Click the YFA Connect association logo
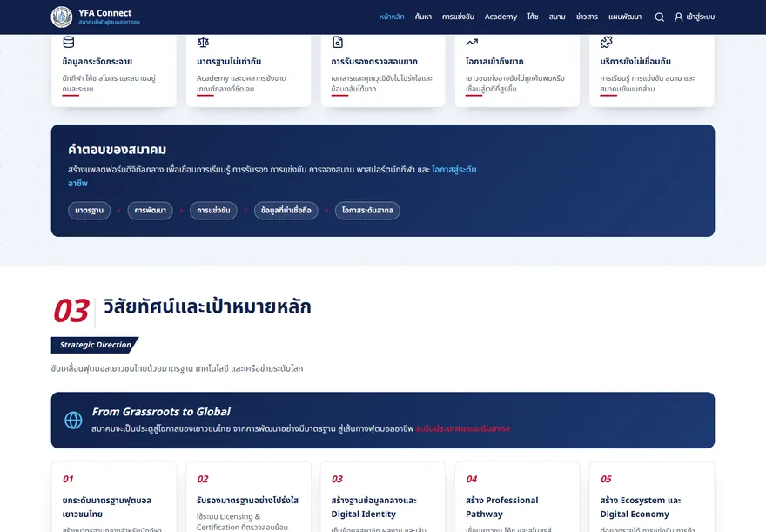766x532 pixels. click(x=62, y=17)
